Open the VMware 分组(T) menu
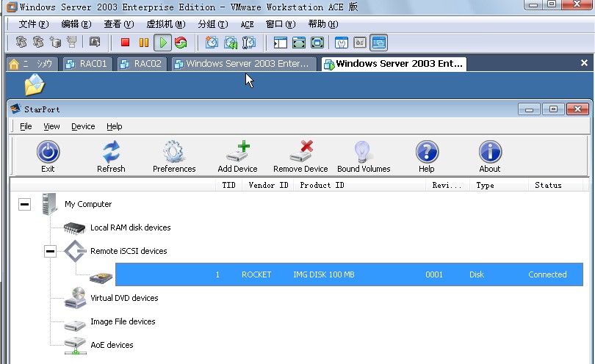This screenshot has height=364, width=595. (213, 24)
